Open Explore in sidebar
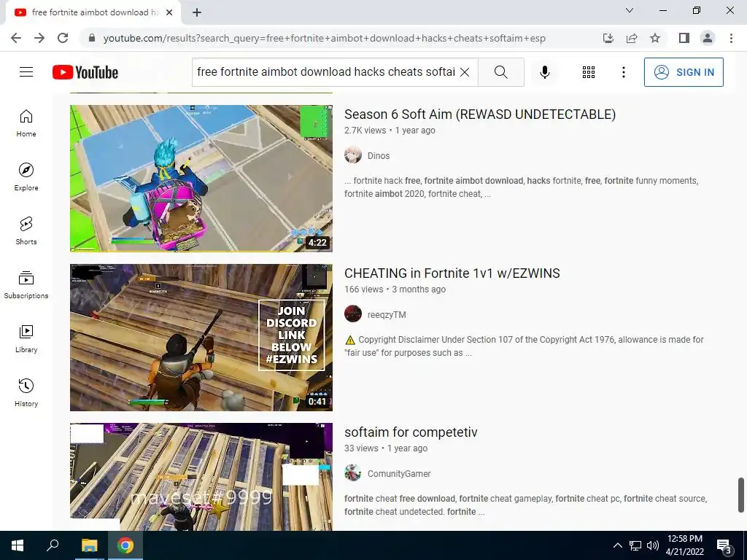The image size is (747, 560). [26, 177]
